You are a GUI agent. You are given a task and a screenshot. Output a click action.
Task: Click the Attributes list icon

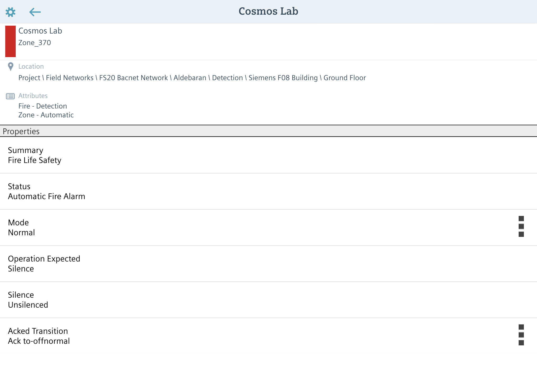pos(10,96)
